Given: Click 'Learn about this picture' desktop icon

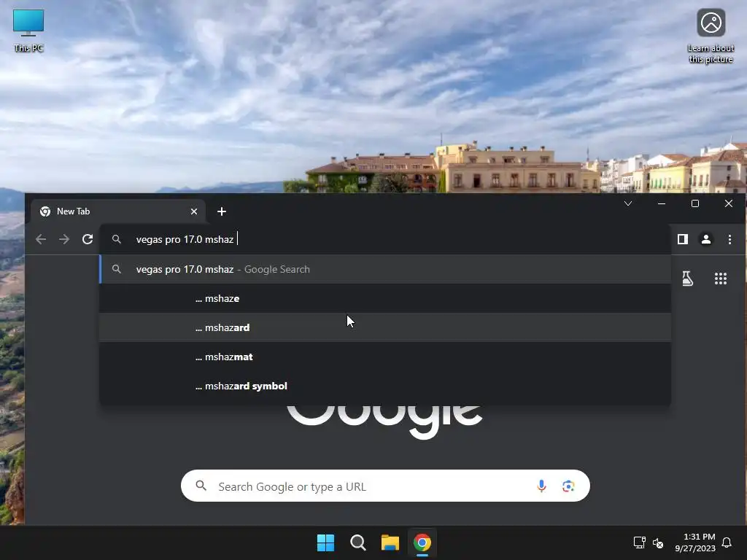Looking at the screenshot, I should tap(711, 36).
